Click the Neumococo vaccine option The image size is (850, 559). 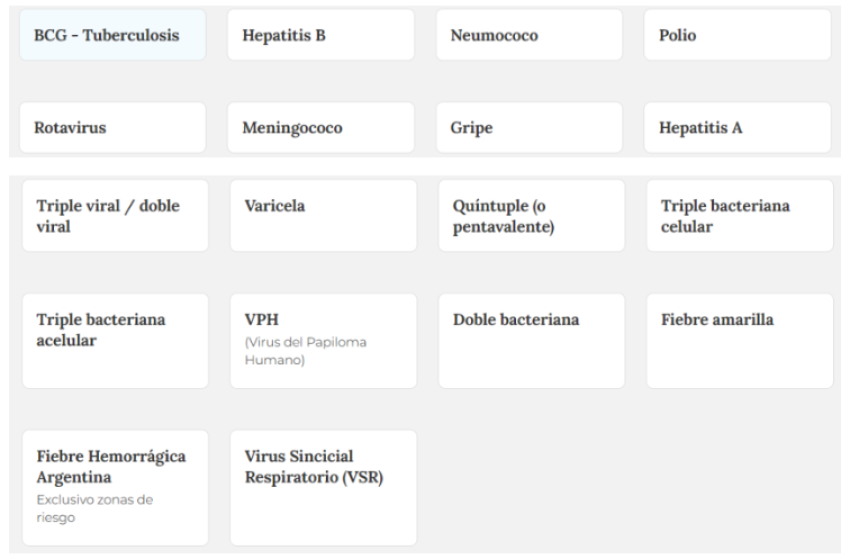pos(529,35)
